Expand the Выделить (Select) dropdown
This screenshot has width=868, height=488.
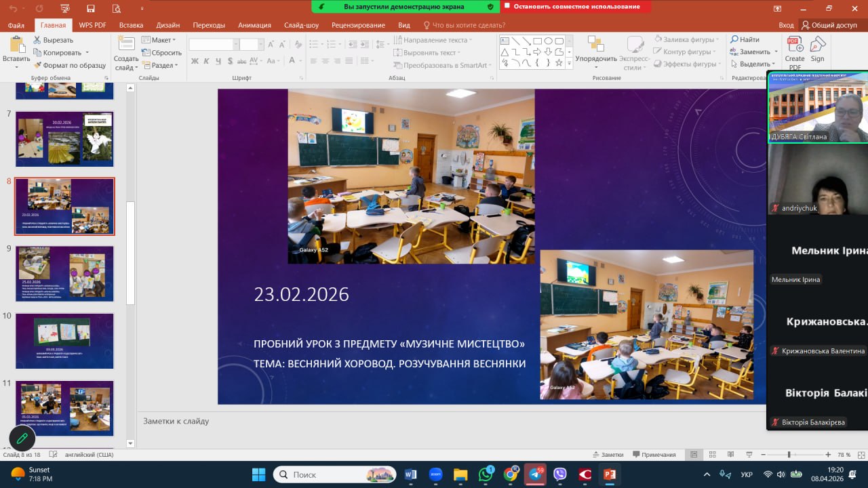pyautogui.click(x=755, y=64)
